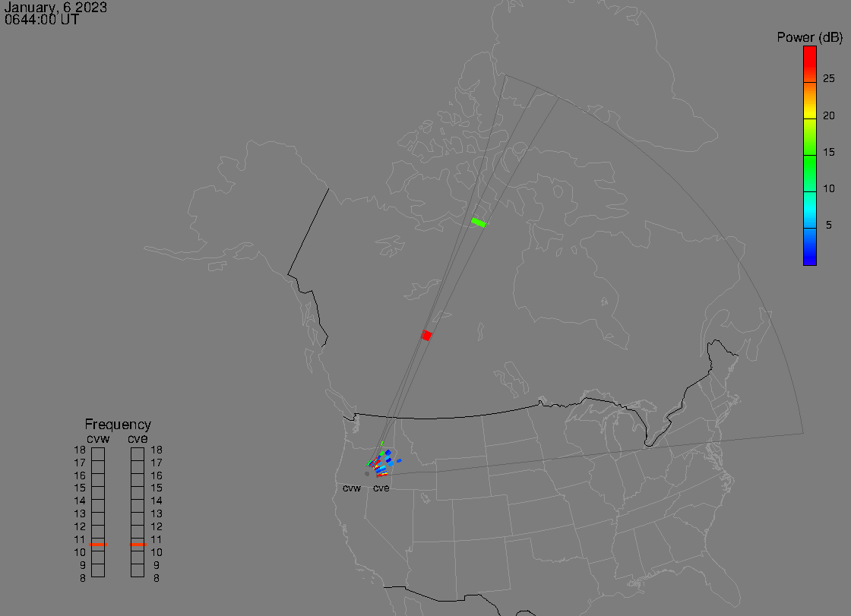Click the "cve" radar label on the map
The height and width of the screenshot is (616, 851).
coord(381,488)
